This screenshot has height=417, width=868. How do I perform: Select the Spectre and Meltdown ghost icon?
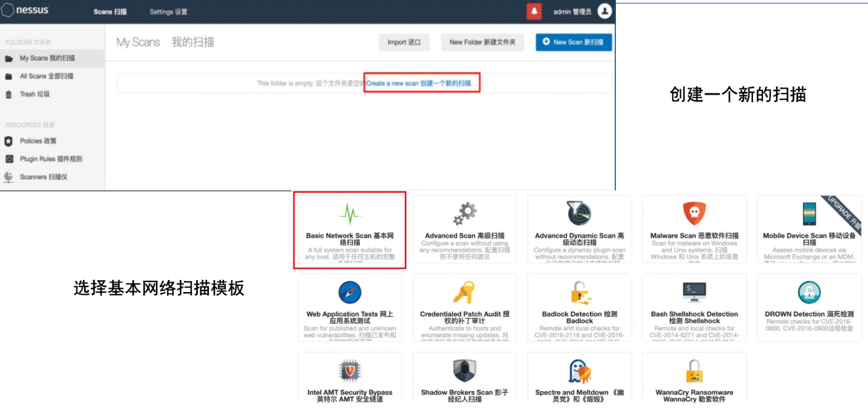coord(579,371)
